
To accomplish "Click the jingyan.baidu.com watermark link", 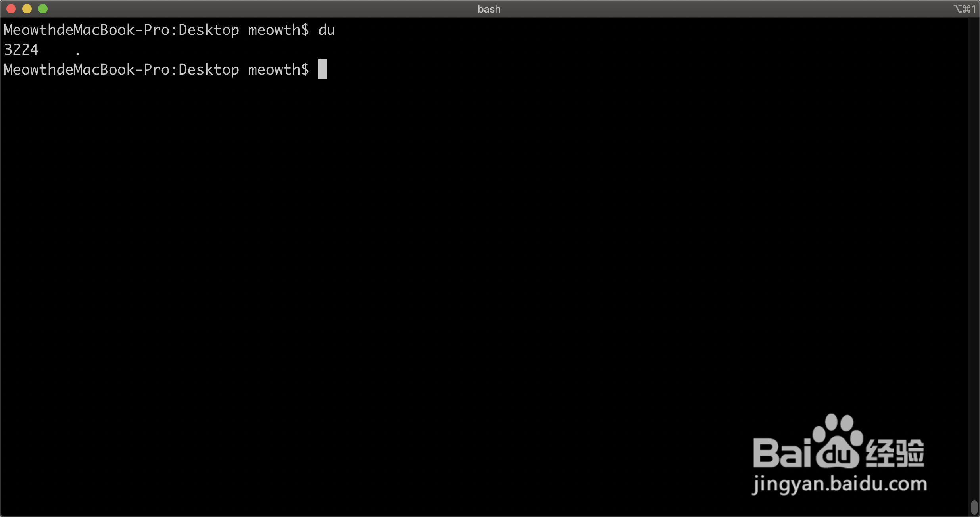I will [839, 484].
